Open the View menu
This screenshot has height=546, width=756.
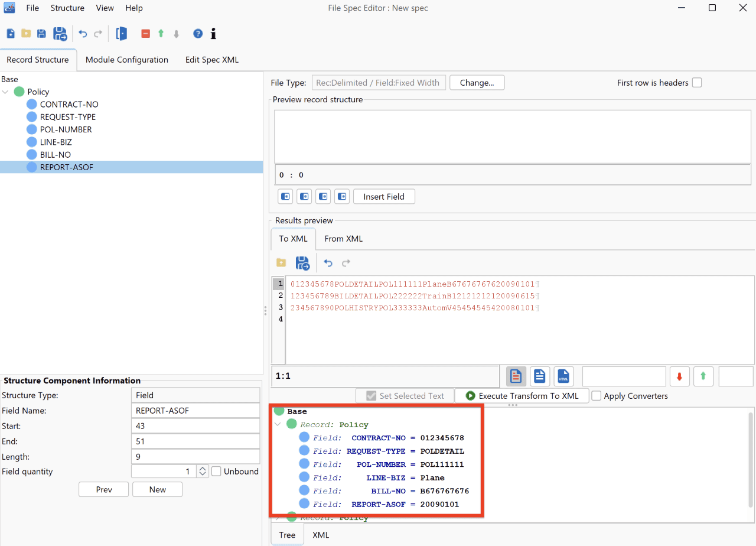click(x=105, y=8)
